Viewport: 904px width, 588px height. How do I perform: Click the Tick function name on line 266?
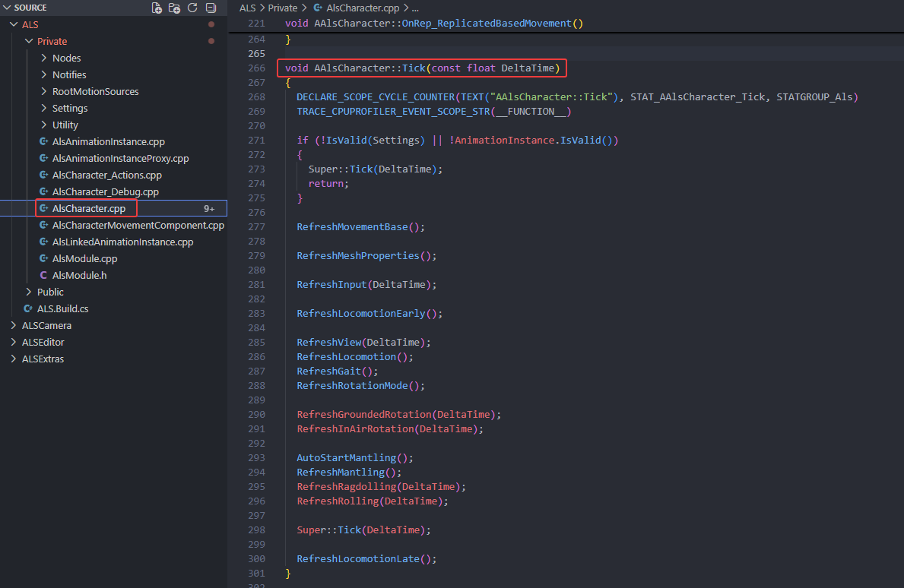(414, 68)
